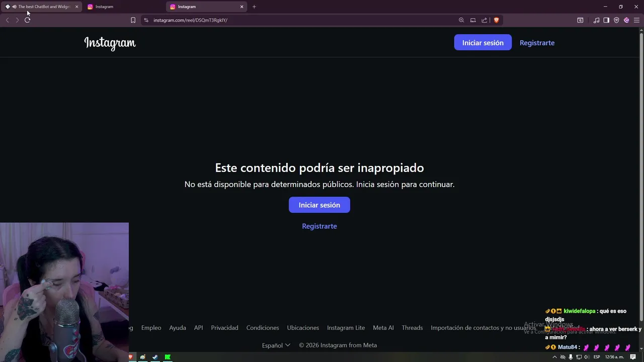Open a new tab with plus button
This screenshot has height=362, width=644.
pos(254,7)
